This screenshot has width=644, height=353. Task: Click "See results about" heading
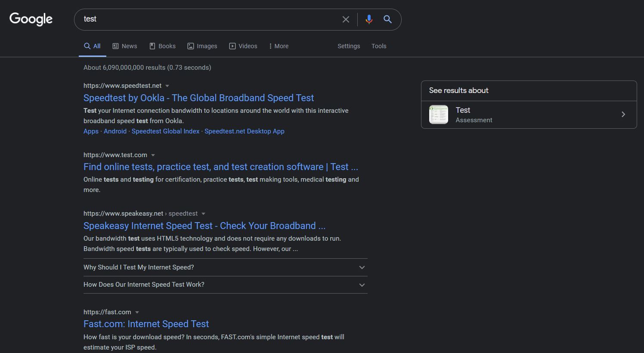pos(459,90)
